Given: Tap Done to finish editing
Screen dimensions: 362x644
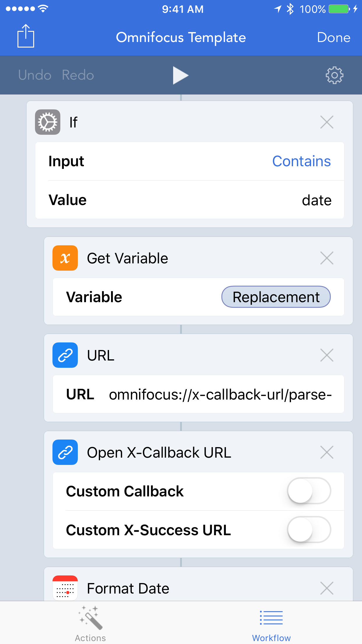Looking at the screenshot, I should pyautogui.click(x=334, y=37).
